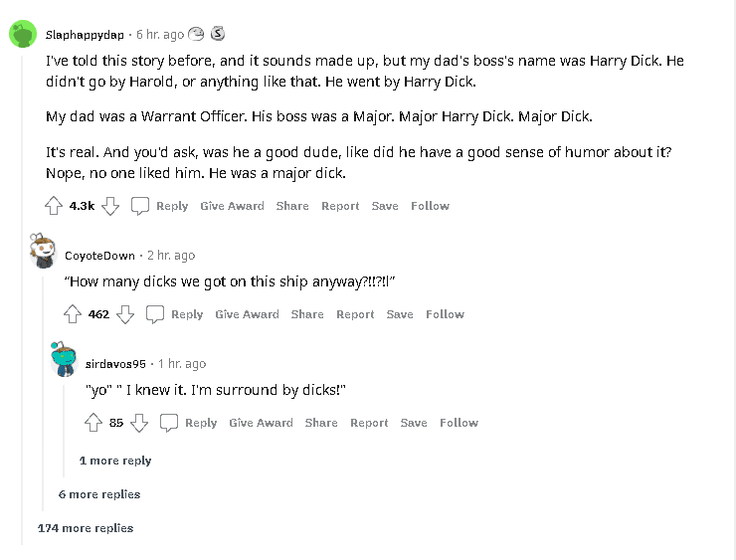Upvote sirdavos95's comment
This screenshot has width=736, height=560.
[x=93, y=423]
